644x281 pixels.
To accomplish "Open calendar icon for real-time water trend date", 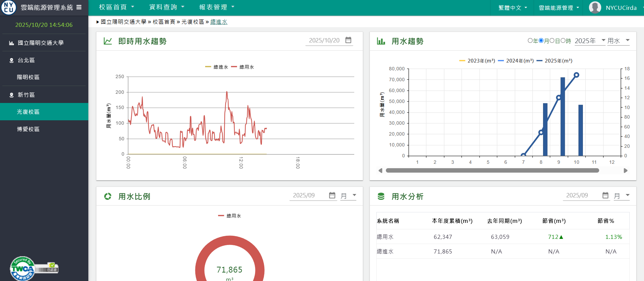I will tap(348, 40).
